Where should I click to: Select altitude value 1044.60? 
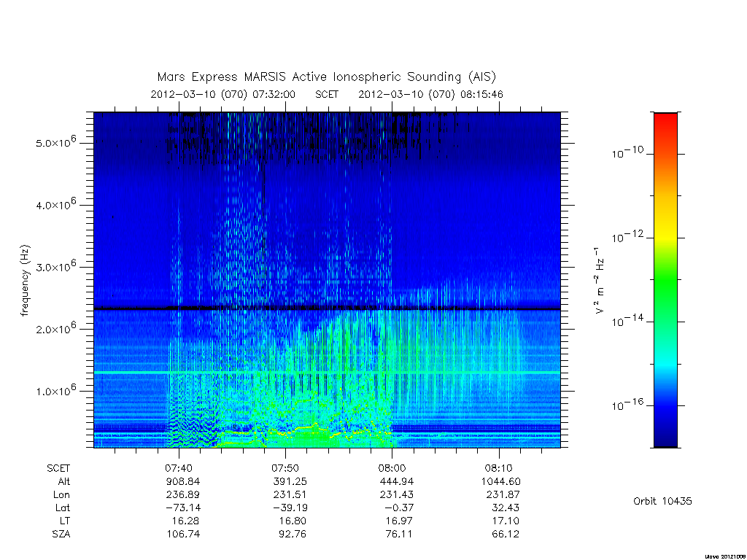click(x=500, y=481)
